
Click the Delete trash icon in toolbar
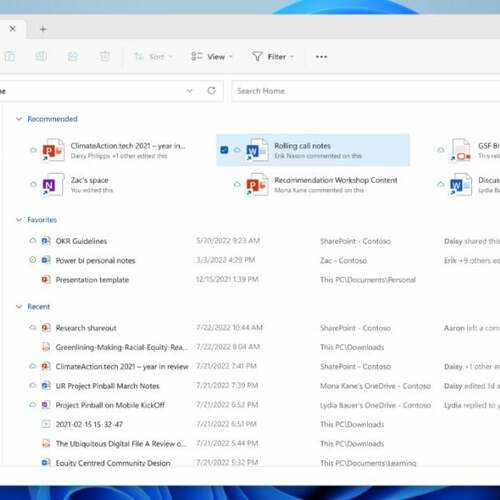click(105, 56)
